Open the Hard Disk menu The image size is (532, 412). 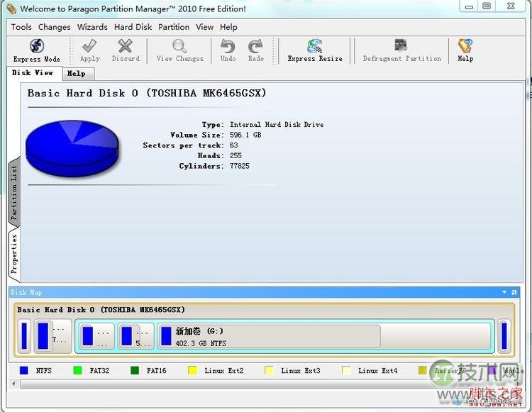click(x=133, y=27)
